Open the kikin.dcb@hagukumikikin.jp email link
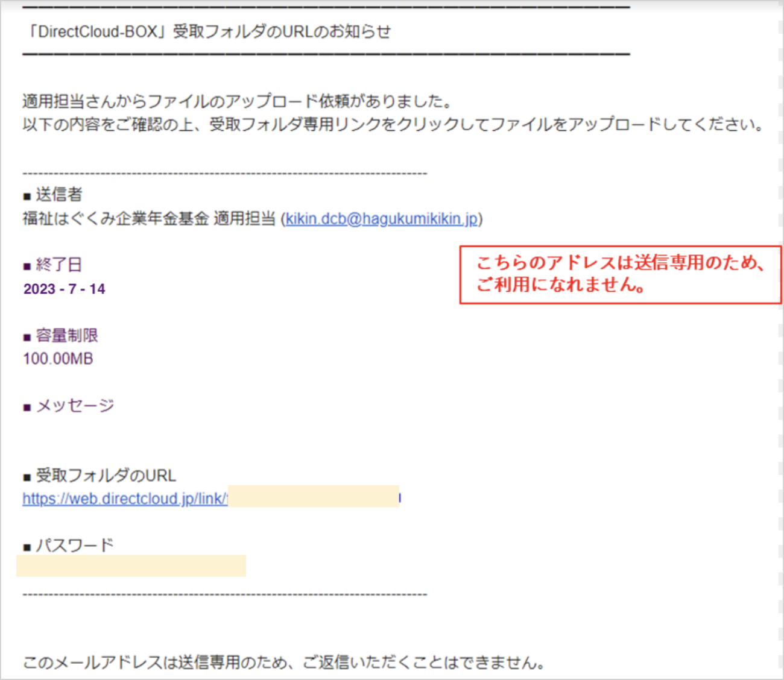Viewport: 784px width, 680px height. pos(382,218)
